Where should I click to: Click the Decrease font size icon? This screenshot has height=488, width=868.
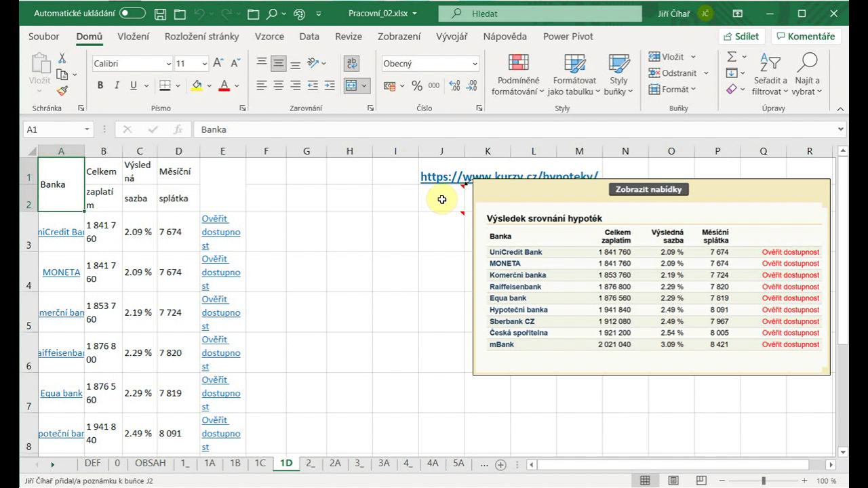click(x=235, y=63)
